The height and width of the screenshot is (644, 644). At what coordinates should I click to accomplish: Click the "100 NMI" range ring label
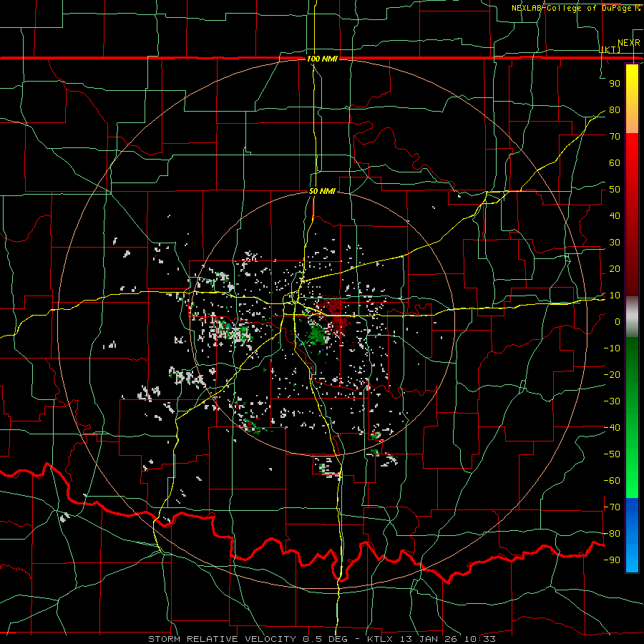[x=322, y=59]
